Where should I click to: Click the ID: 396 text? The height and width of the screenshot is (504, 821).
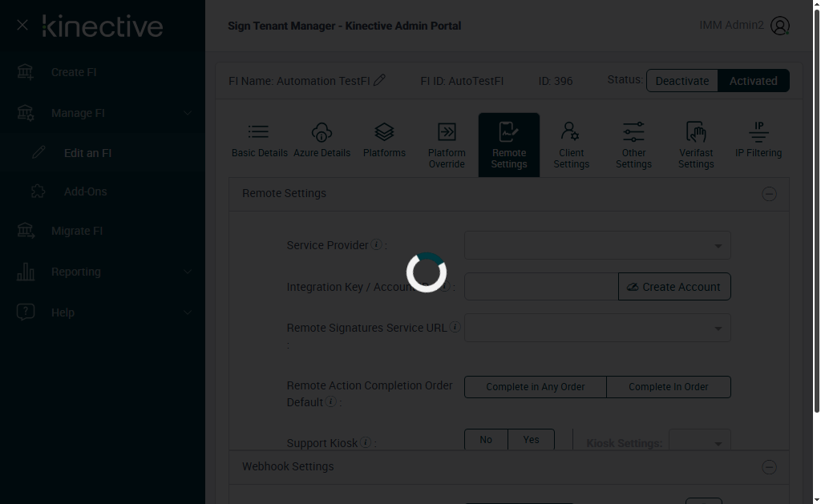tap(556, 81)
